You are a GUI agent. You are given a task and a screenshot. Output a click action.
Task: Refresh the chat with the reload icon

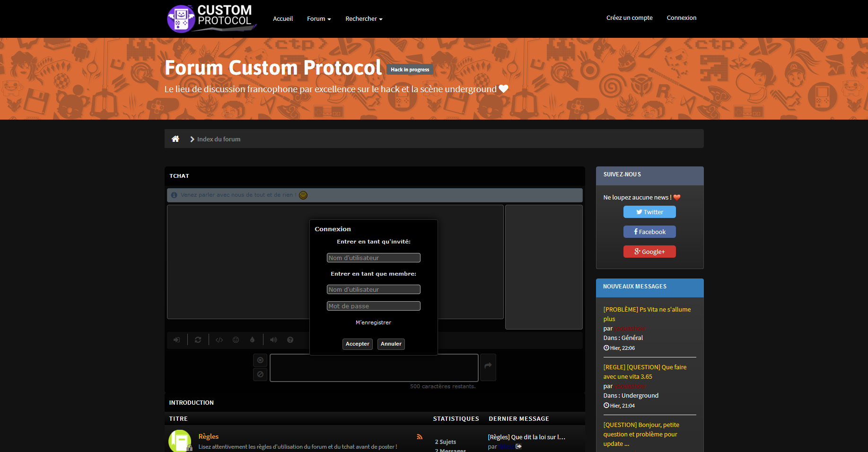click(x=198, y=339)
